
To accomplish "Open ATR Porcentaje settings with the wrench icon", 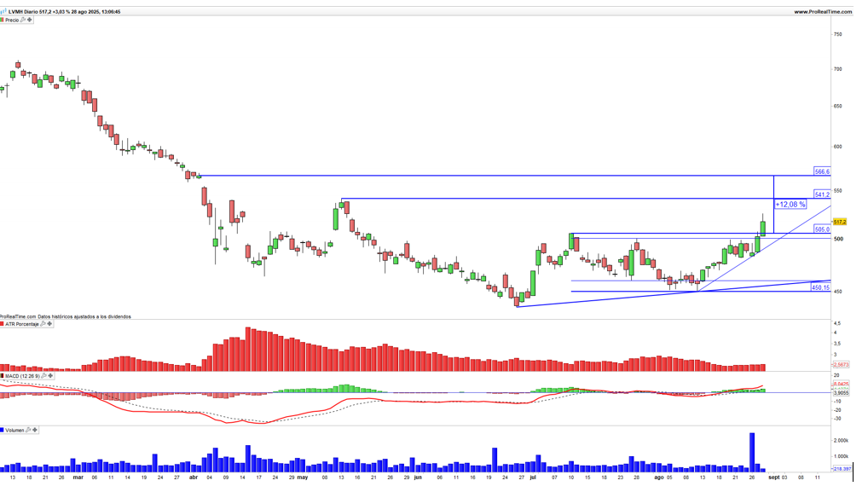I will pos(43,324).
